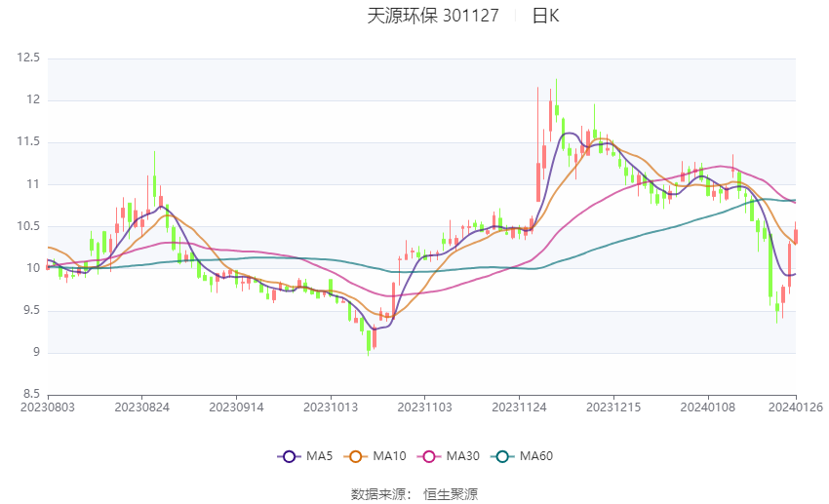
Task: Click the 20231215 x-axis date label
Action: coord(613,407)
